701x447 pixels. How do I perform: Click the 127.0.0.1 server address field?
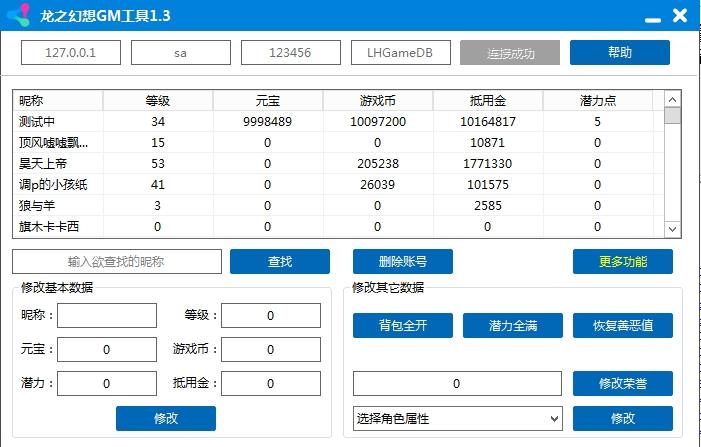[x=71, y=53]
